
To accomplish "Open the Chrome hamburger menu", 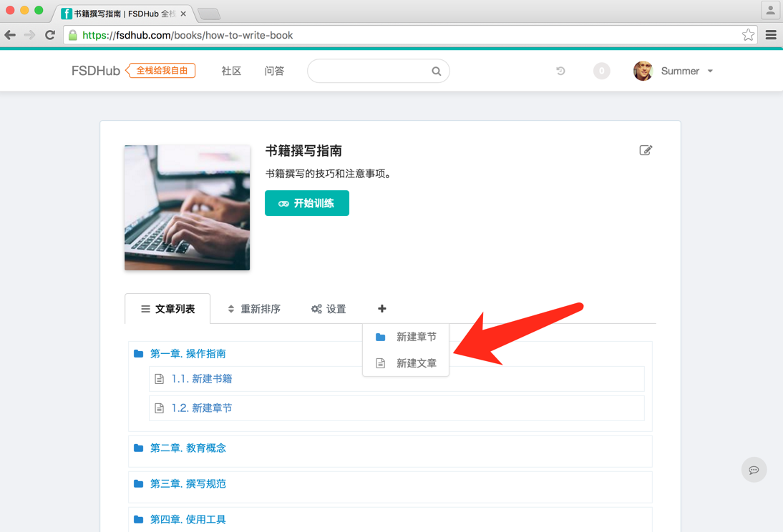I will 771,35.
